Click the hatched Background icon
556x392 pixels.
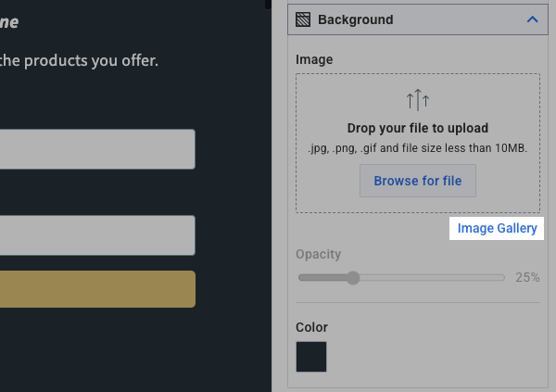303,19
